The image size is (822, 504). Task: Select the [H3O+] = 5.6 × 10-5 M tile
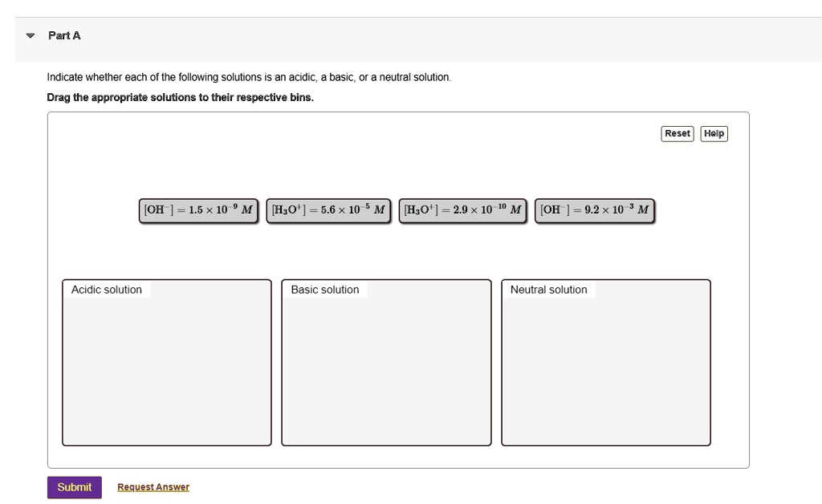pyautogui.click(x=328, y=209)
